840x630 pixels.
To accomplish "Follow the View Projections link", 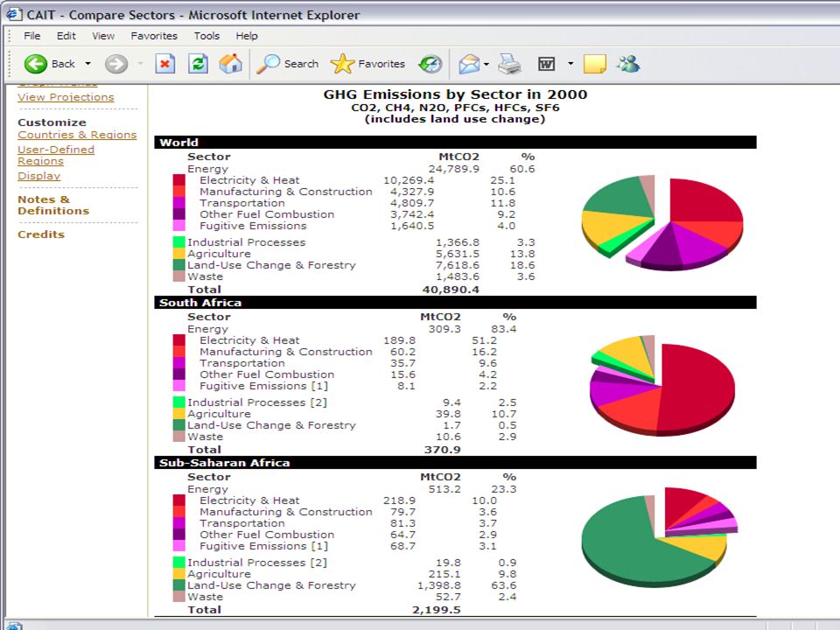I will [66, 97].
